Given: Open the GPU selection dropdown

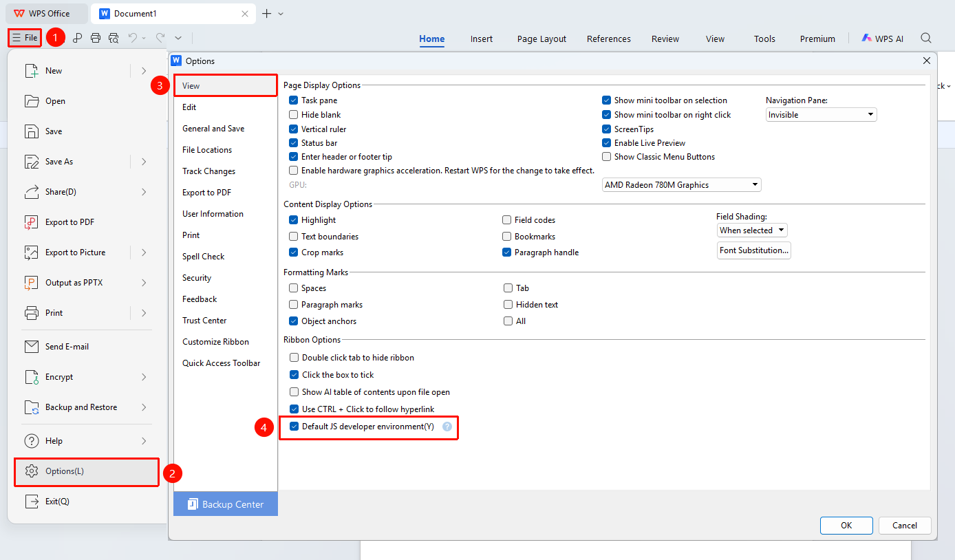Looking at the screenshot, I should (x=682, y=185).
